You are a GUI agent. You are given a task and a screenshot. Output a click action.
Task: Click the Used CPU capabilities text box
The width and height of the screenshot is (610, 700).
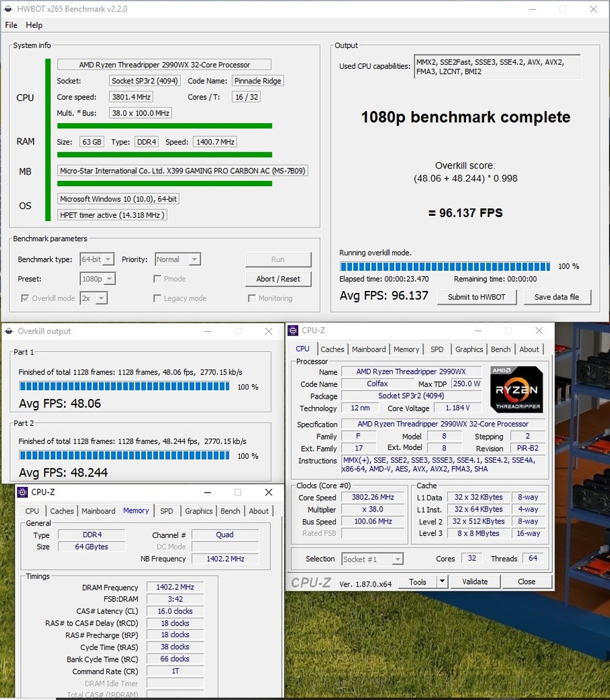point(497,67)
